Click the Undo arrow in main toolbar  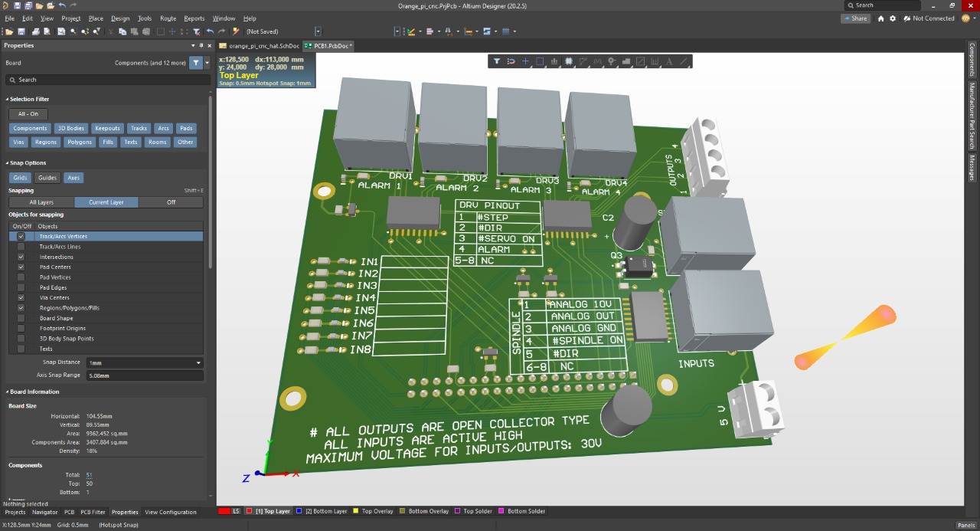210,31
